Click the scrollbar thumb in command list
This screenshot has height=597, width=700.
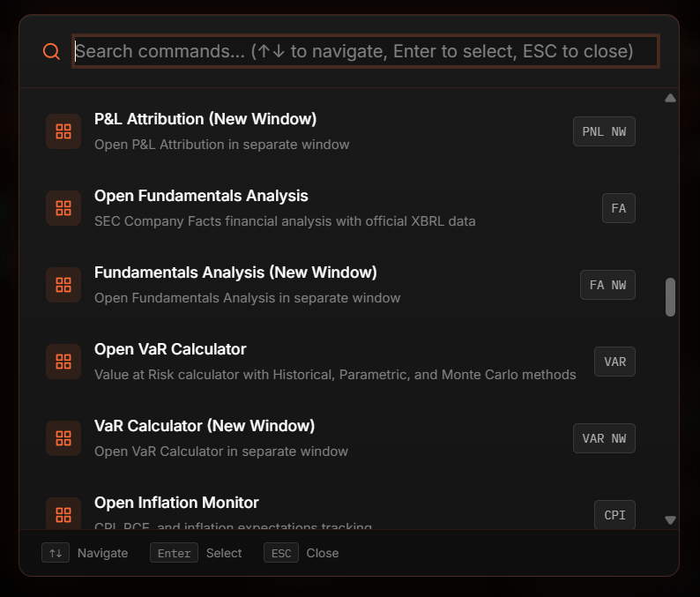[x=670, y=296]
